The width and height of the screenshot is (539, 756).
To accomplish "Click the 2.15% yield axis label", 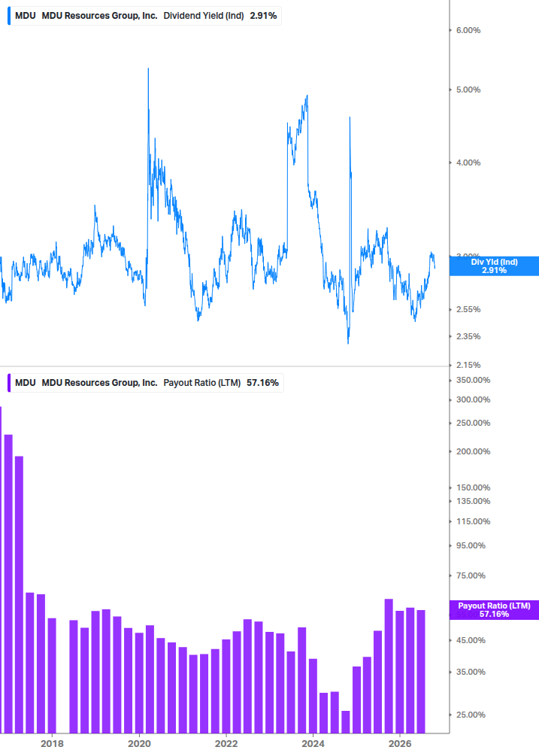I will pyautogui.click(x=468, y=365).
